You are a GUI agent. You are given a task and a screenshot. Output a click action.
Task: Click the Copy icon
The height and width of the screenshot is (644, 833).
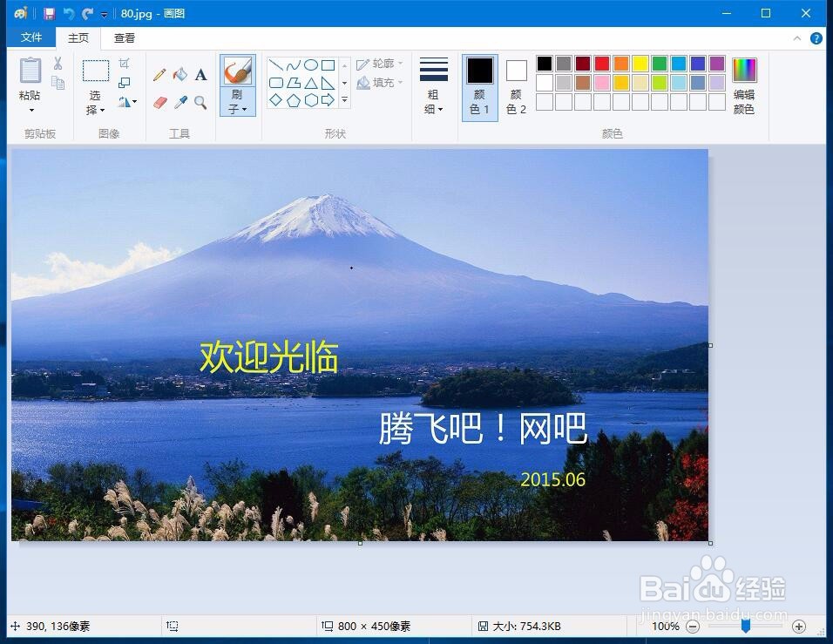point(58,83)
